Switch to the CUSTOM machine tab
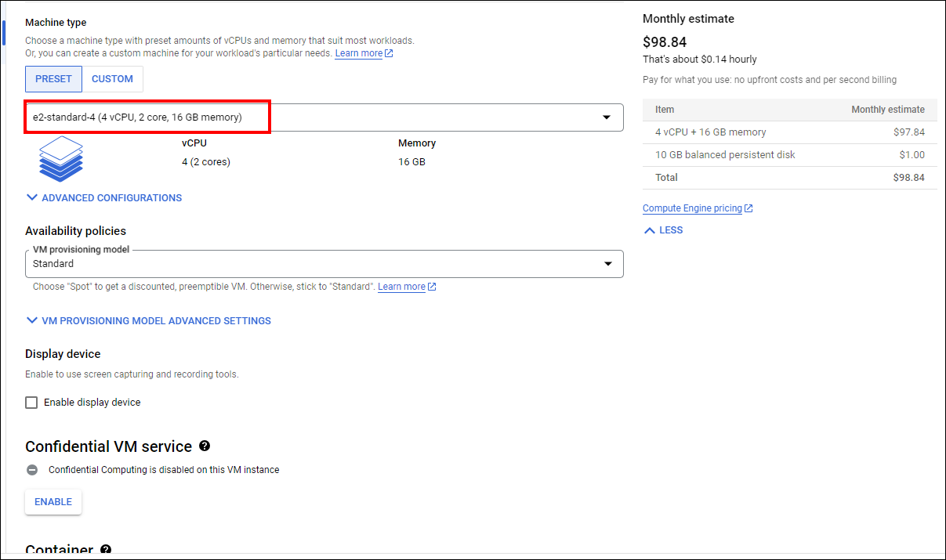 [112, 79]
